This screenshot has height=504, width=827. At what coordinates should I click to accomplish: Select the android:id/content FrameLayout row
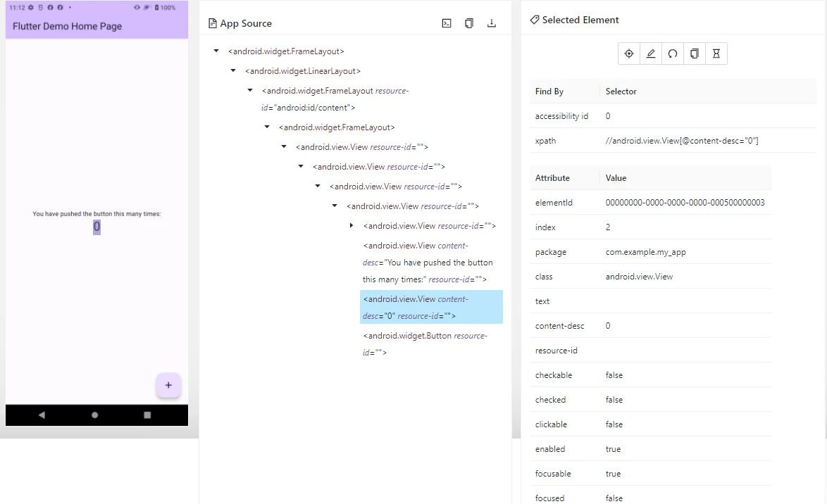(335, 99)
